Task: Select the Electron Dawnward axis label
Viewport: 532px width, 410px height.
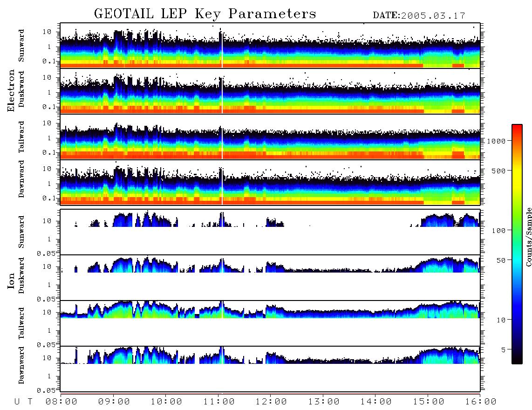Action: tap(21, 179)
